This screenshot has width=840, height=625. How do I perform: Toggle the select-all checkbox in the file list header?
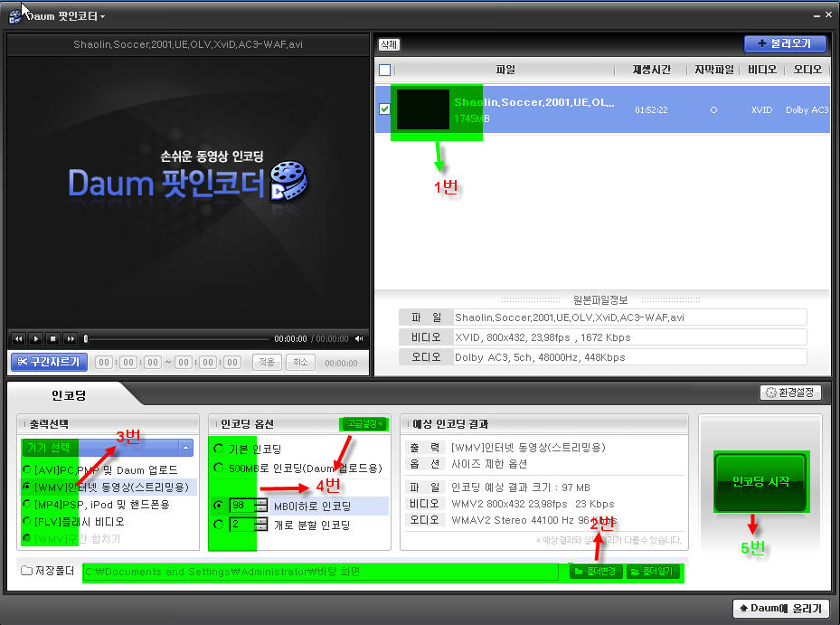[x=384, y=70]
